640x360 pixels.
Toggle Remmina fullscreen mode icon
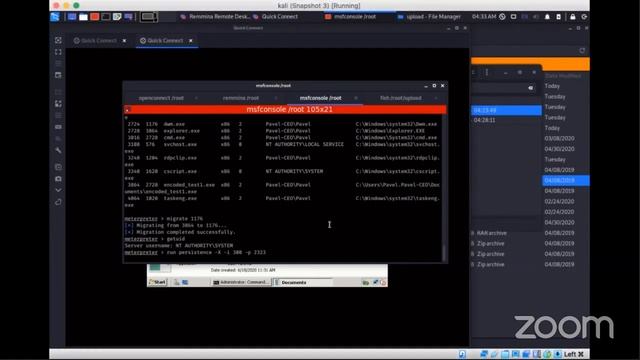coord(58,52)
